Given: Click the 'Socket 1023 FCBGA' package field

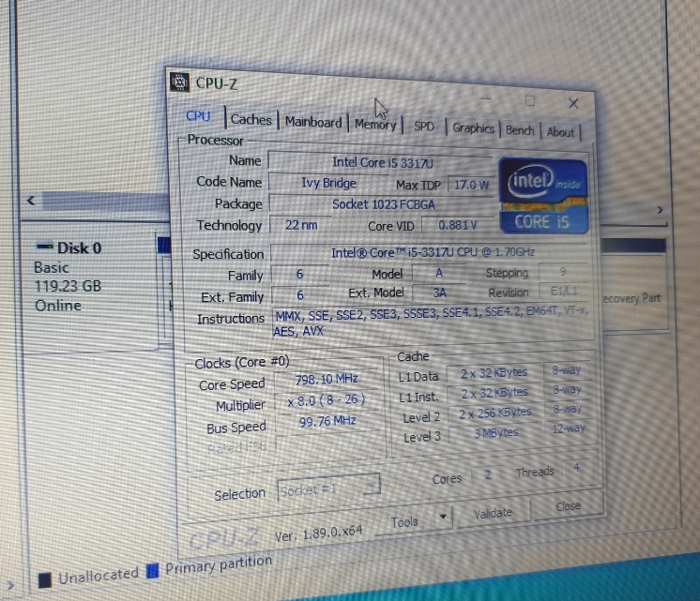Looking at the screenshot, I should [x=383, y=204].
